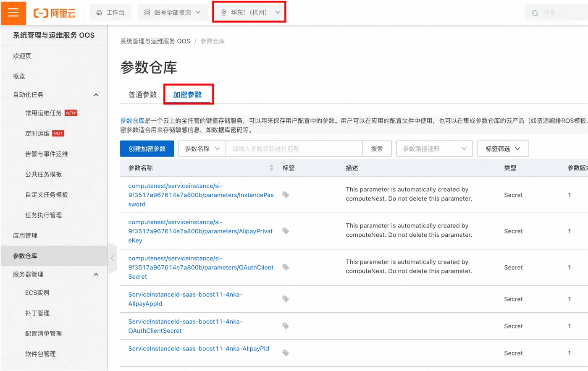This screenshot has width=588, height=371.
Task: Collapse the sidebar using the arrow handle
Action: tap(112, 258)
